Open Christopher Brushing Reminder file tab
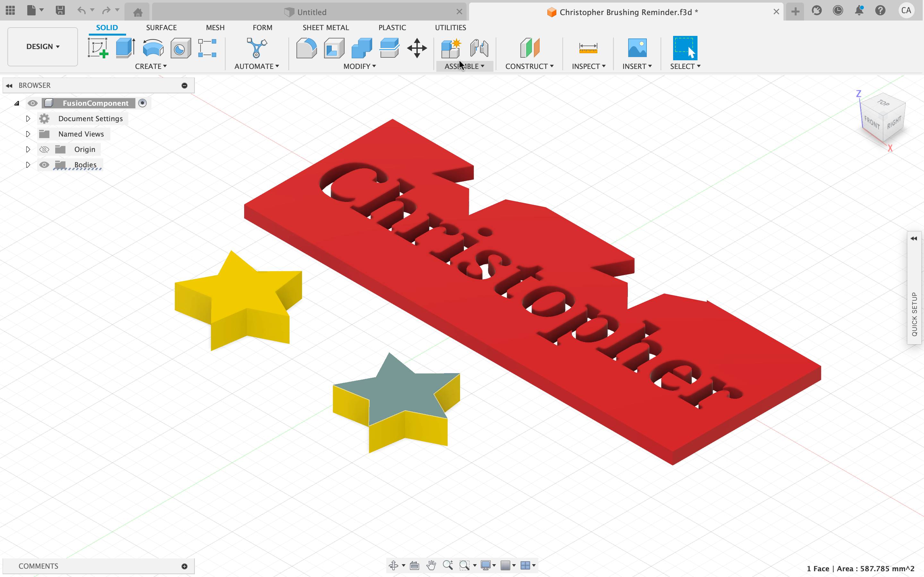Viewport: 924px width, 577px height. point(625,11)
